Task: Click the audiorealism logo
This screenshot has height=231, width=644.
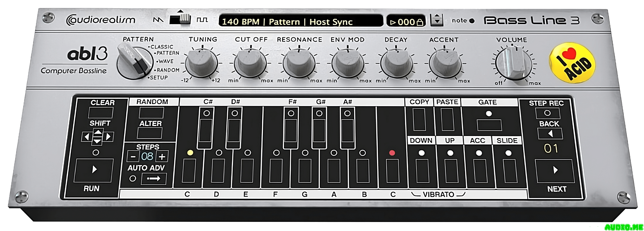Action: click(x=101, y=20)
